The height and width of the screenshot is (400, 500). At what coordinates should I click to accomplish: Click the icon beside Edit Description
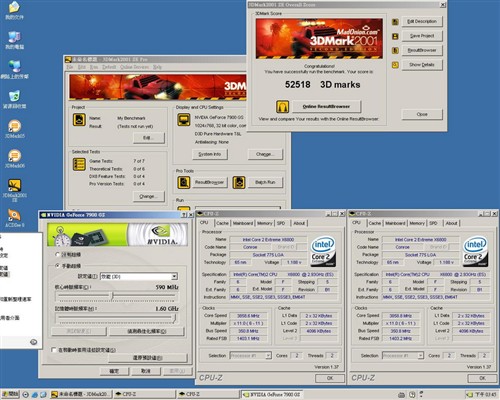point(395,22)
